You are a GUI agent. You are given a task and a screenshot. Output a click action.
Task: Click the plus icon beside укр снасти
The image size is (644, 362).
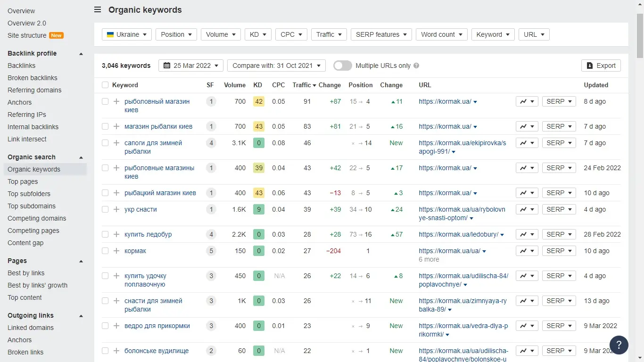coord(116,209)
